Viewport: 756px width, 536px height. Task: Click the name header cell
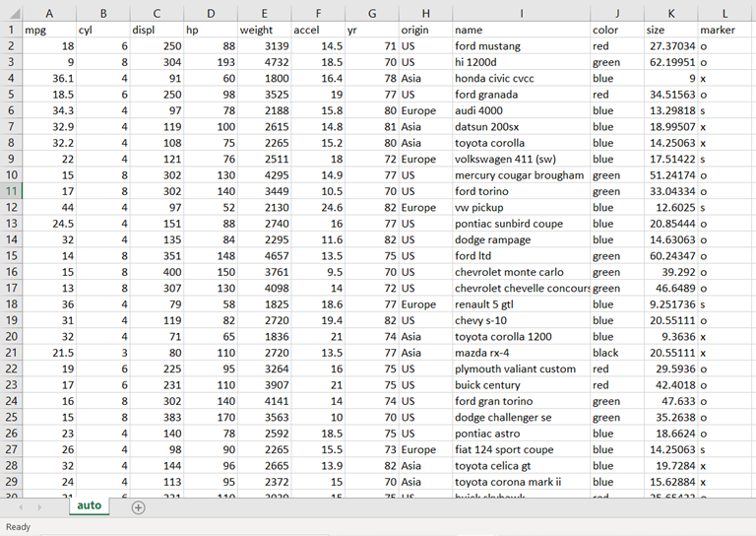pyautogui.click(x=521, y=30)
